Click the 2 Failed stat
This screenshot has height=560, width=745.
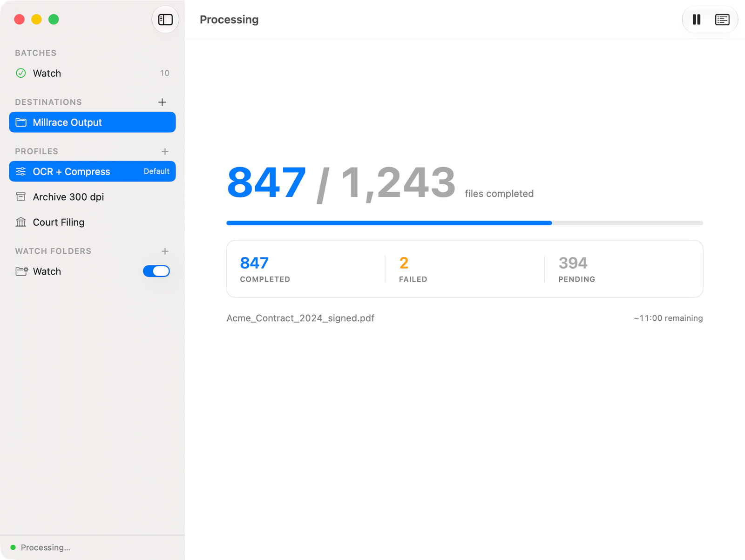413,269
